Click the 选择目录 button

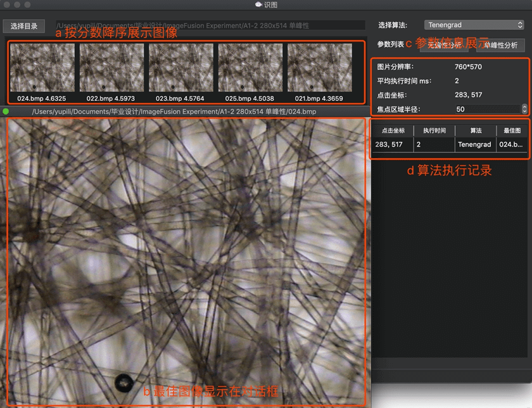(x=24, y=26)
